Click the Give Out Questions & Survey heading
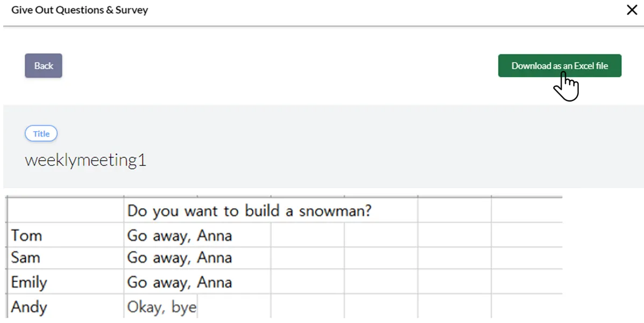 [x=80, y=10]
